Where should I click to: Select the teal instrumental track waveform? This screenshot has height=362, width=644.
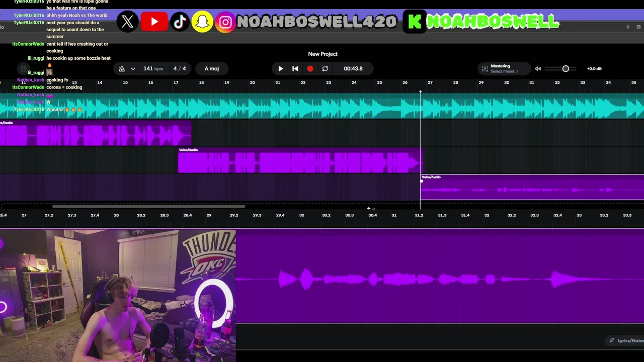click(322, 107)
